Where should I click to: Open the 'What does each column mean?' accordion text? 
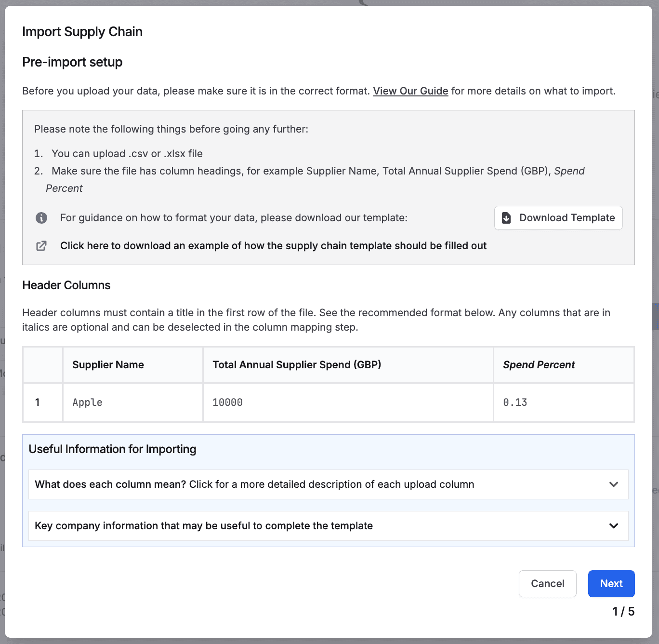[x=254, y=484]
